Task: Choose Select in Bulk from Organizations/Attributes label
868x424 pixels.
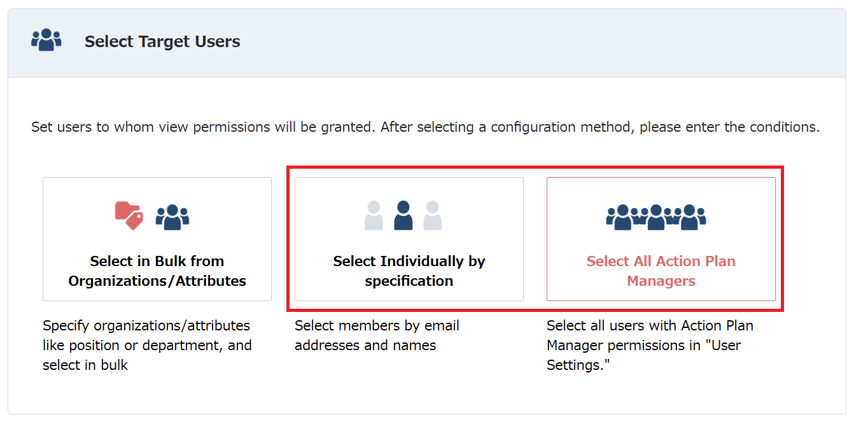Action: tap(157, 271)
